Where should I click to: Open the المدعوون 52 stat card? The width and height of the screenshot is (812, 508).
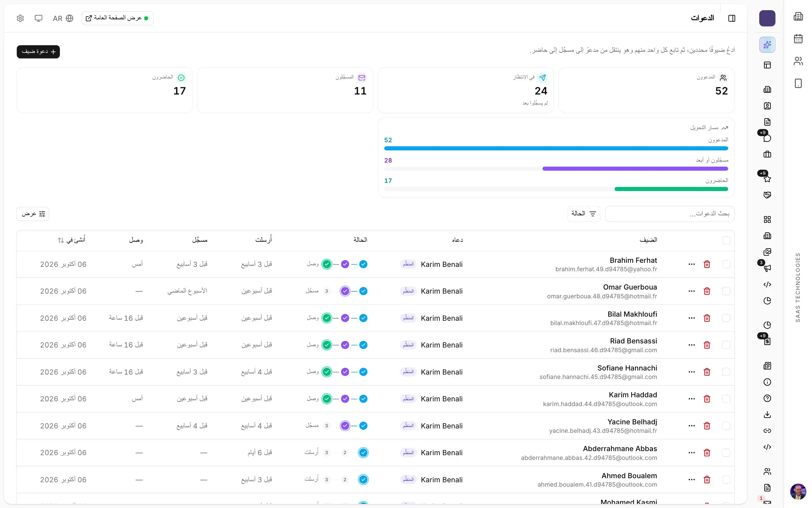click(646, 90)
